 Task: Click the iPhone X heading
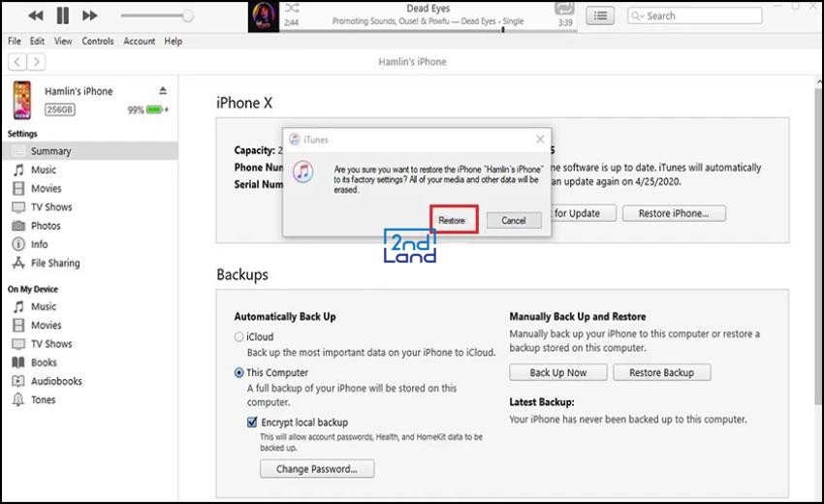coord(244,103)
